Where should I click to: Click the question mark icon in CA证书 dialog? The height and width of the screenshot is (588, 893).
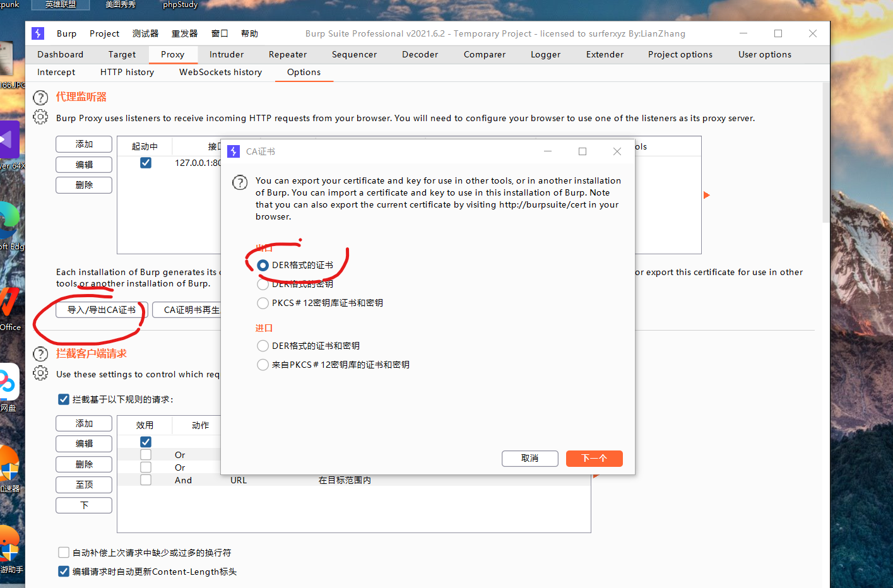240,182
